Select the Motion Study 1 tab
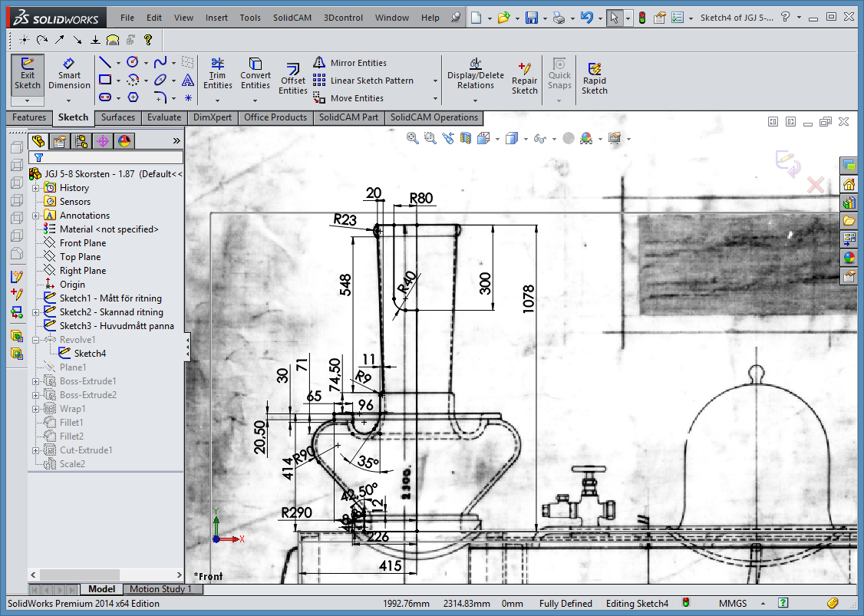Screen dimensions: 864x616 [160, 589]
